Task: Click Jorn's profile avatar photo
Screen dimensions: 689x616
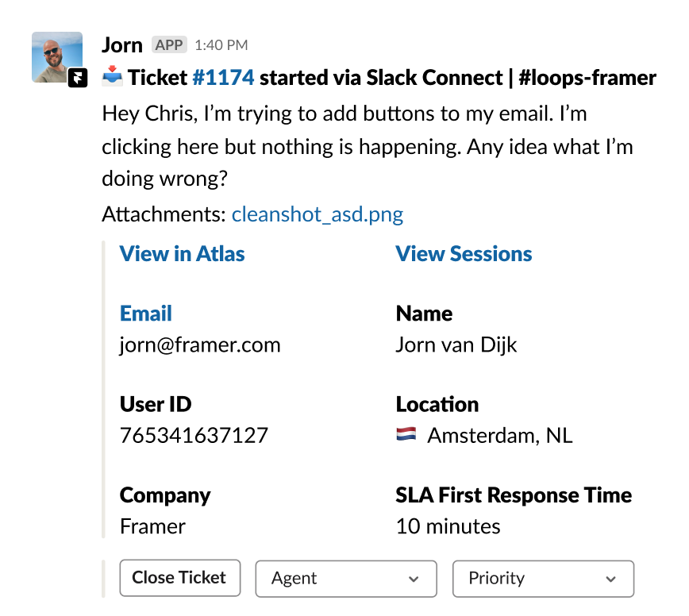Action: click(x=56, y=56)
